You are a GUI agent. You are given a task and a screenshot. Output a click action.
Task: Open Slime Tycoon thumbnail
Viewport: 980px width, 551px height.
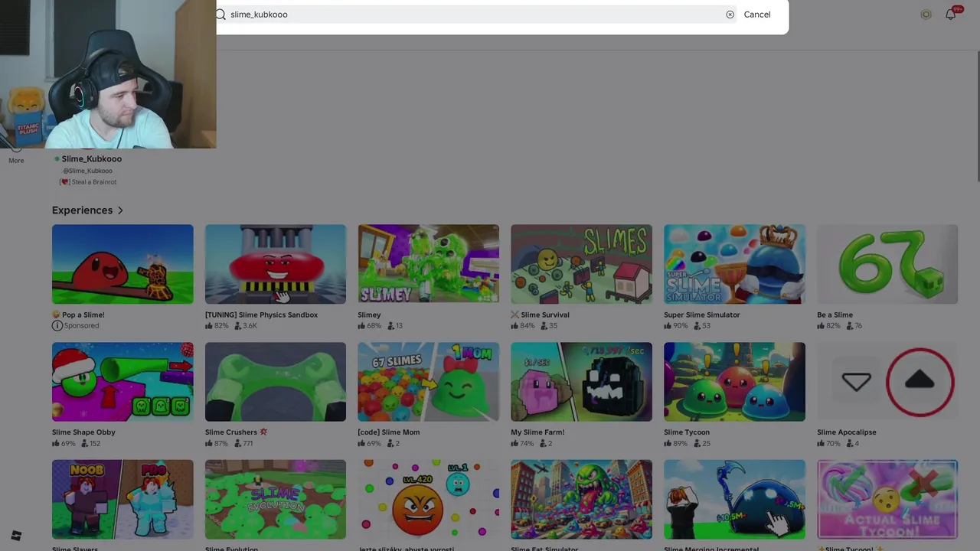pyautogui.click(x=734, y=382)
